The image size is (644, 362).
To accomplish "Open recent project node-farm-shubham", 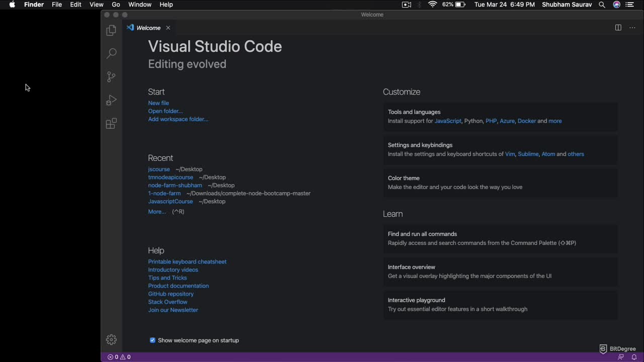I will click(x=175, y=186).
